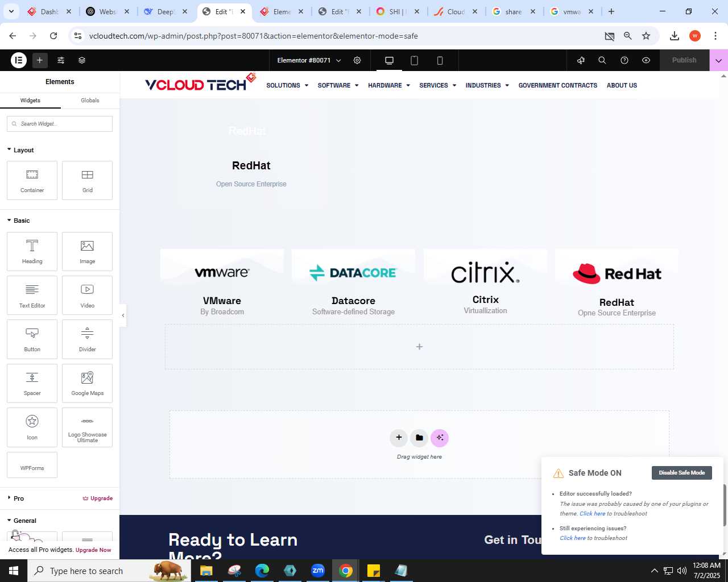Open page settings gear icon
The width and height of the screenshot is (728, 582).
click(x=357, y=60)
